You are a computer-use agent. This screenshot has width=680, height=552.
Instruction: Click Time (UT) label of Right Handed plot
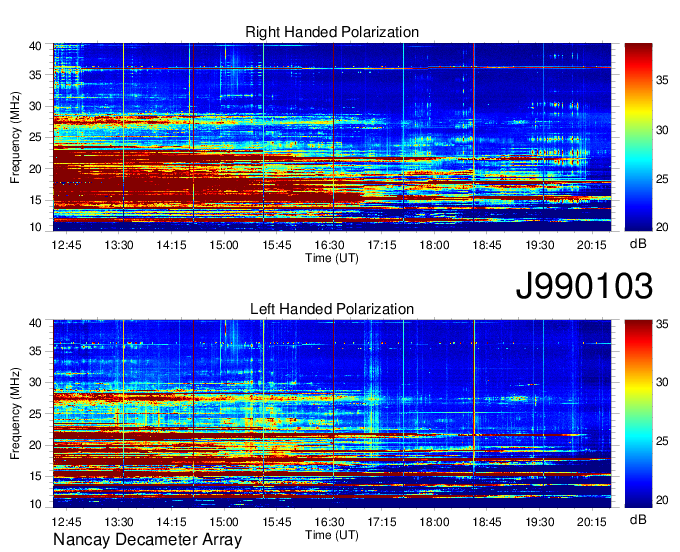click(x=332, y=258)
